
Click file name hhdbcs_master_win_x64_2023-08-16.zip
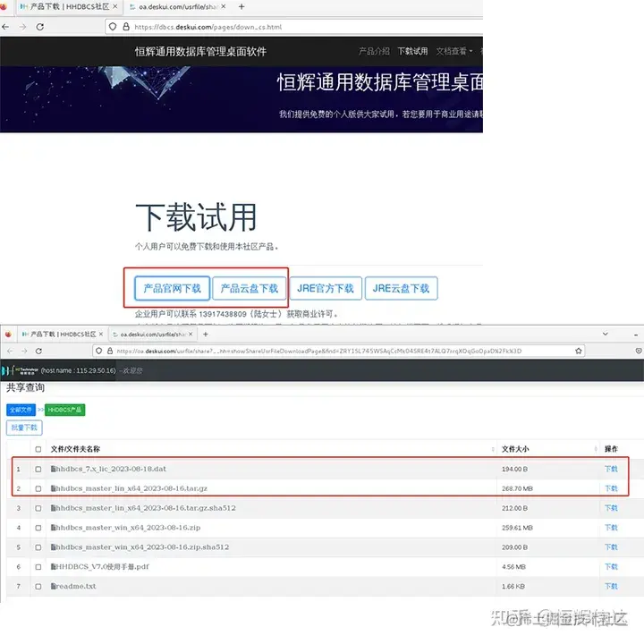128,528
